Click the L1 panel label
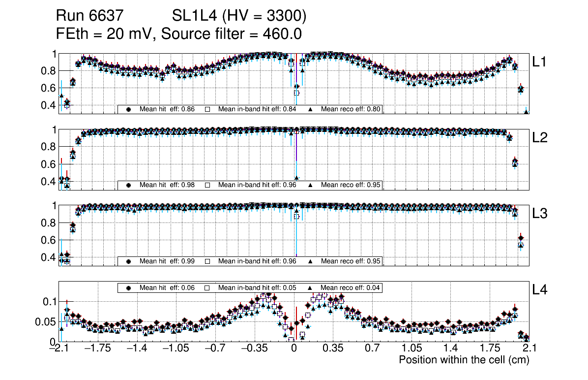 point(540,62)
